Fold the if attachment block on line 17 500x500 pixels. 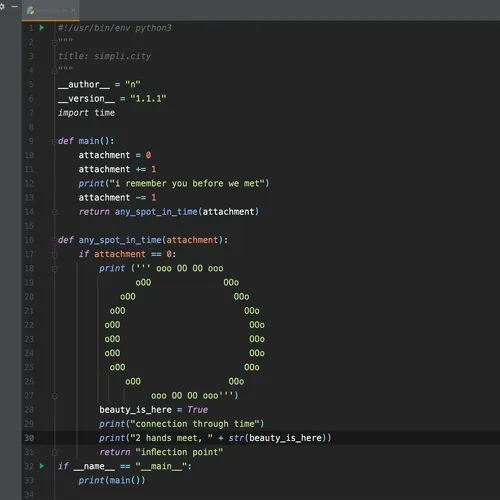pos(55,255)
